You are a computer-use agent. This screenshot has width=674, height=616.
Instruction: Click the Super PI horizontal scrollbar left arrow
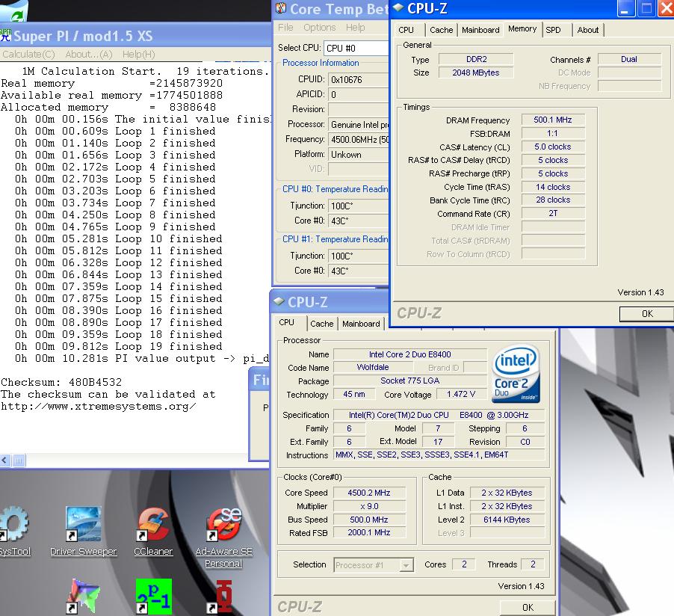click(x=4, y=461)
